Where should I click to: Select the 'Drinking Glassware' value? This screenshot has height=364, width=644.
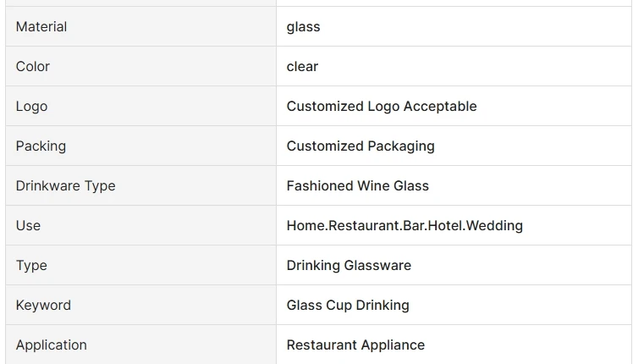[349, 266]
